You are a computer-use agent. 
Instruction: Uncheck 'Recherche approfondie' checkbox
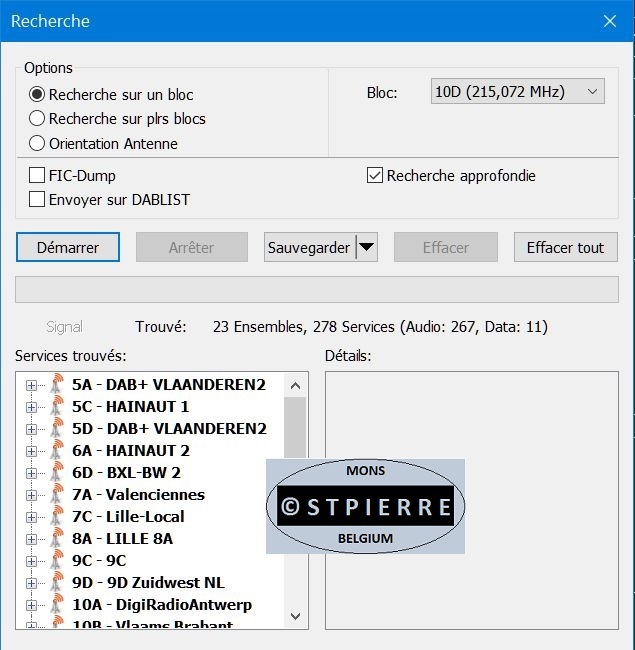click(375, 175)
